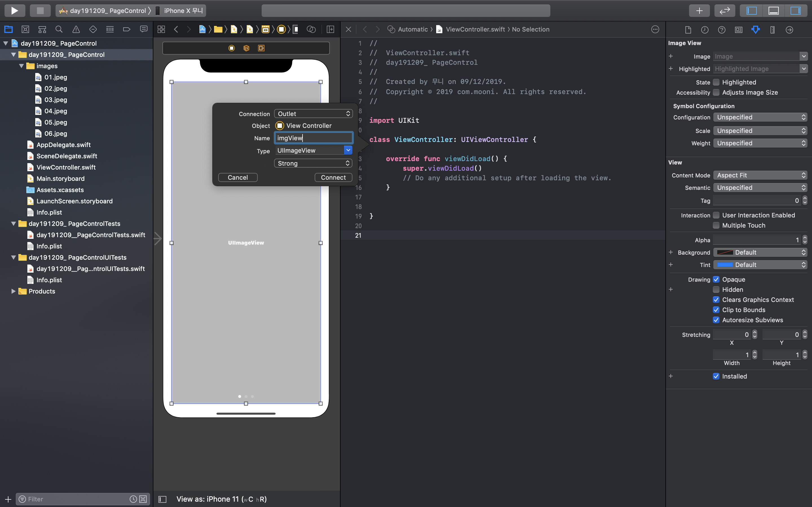Screen dimensions: 812x507
Task: Select Main.storyboard in project navigator
Action: click(x=60, y=179)
